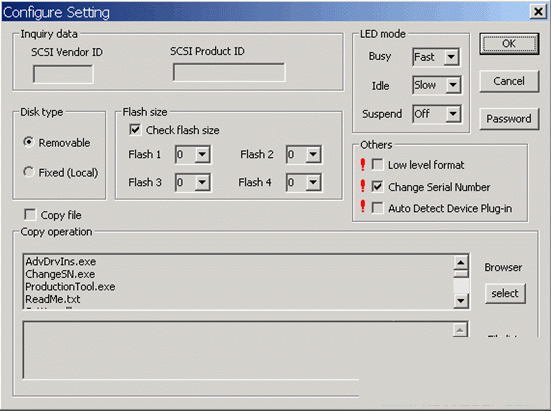Click the red exclamation next to Low level format

[363, 164]
